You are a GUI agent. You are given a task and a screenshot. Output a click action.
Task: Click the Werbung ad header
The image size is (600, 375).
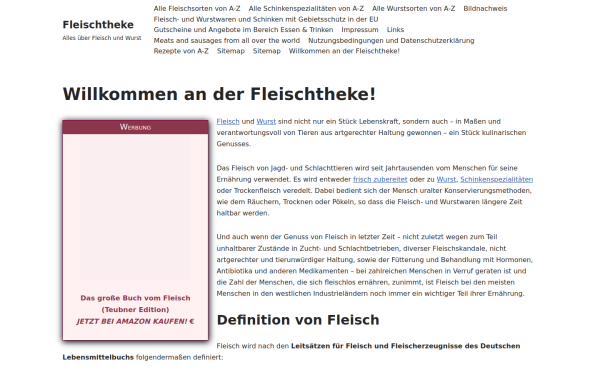point(135,127)
